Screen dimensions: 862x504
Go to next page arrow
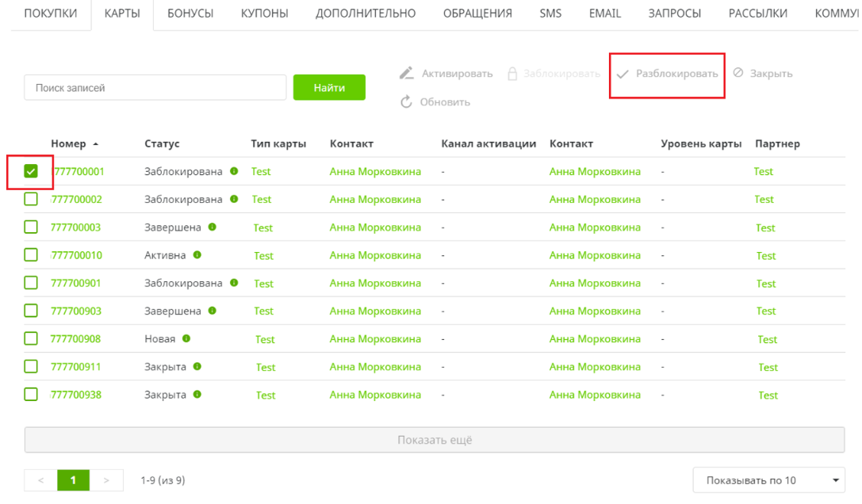coord(108,480)
